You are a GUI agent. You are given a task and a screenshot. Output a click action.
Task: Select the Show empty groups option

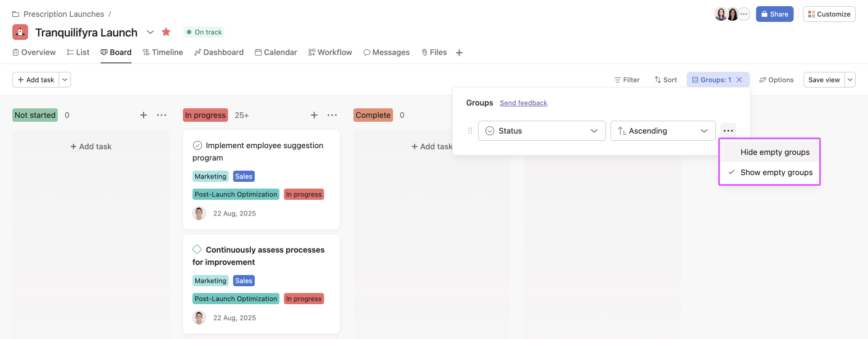pos(776,172)
